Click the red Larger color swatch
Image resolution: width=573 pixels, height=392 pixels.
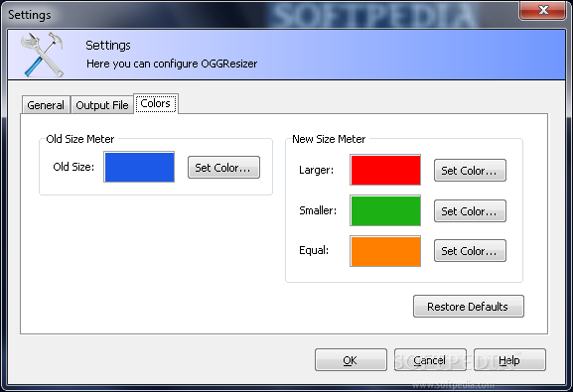coord(385,170)
